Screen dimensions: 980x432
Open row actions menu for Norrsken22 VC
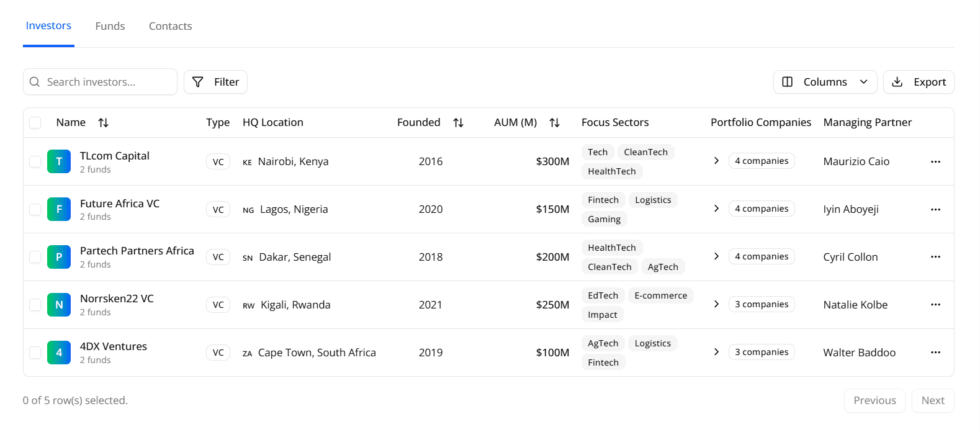tap(935, 305)
